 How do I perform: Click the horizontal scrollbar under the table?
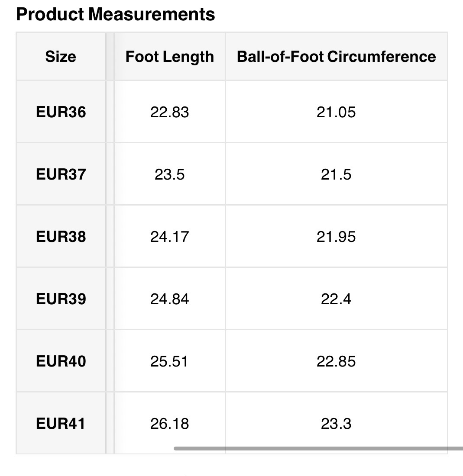point(318,449)
